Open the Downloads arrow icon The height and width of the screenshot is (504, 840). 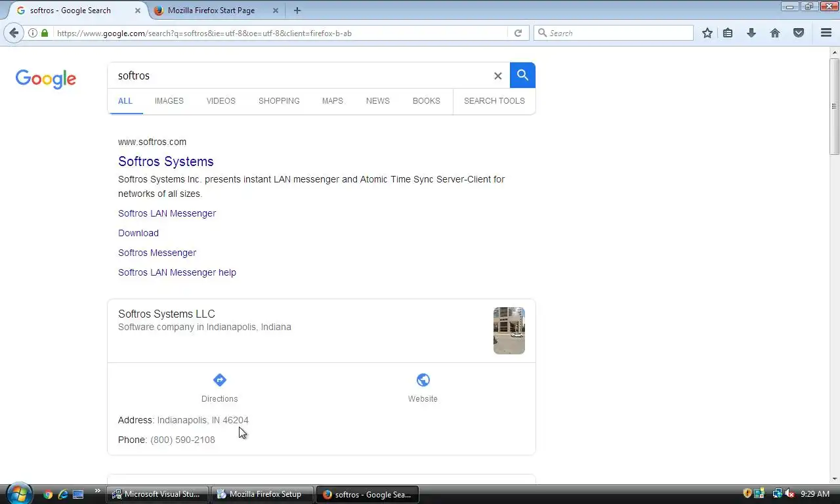(751, 33)
